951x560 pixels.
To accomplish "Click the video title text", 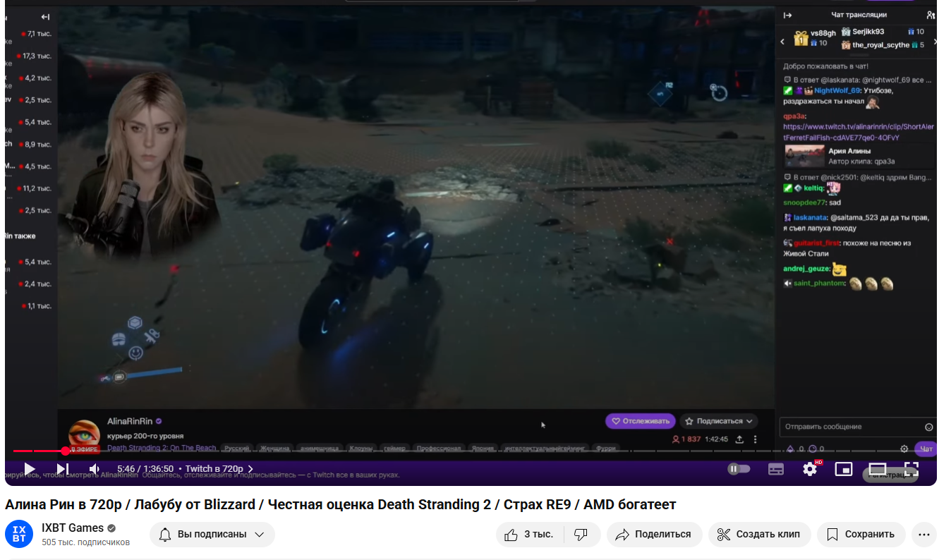I will (x=341, y=504).
